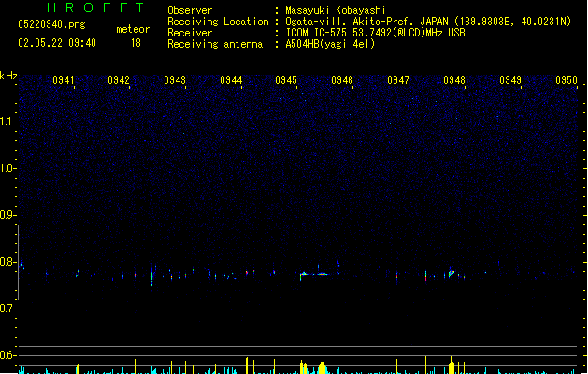Click the 0944 time marker

click(x=231, y=80)
